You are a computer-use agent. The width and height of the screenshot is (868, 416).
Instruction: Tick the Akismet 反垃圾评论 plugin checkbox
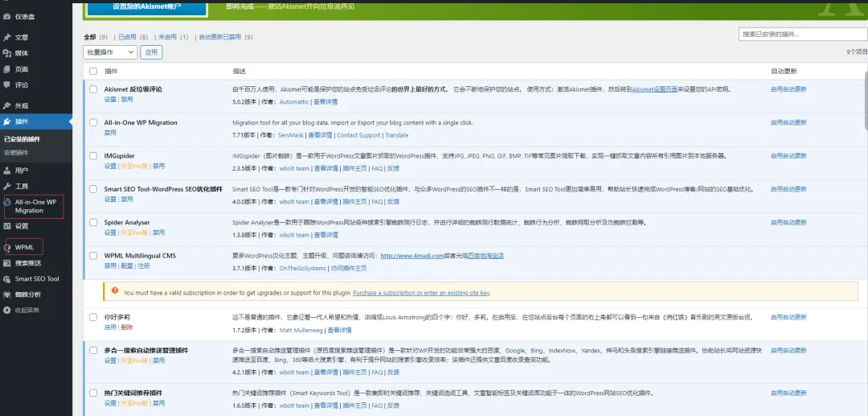tap(93, 89)
